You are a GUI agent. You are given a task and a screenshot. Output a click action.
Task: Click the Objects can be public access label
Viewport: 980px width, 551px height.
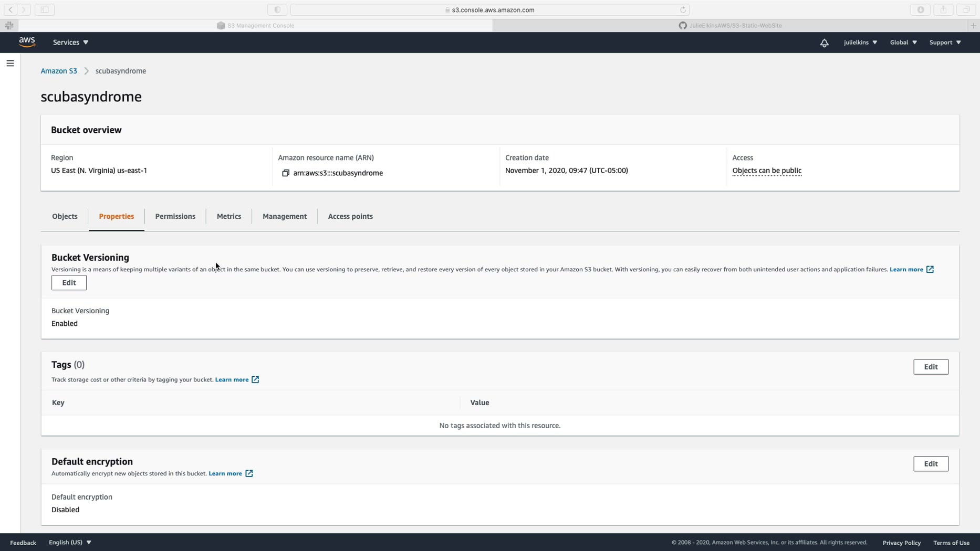[767, 171]
